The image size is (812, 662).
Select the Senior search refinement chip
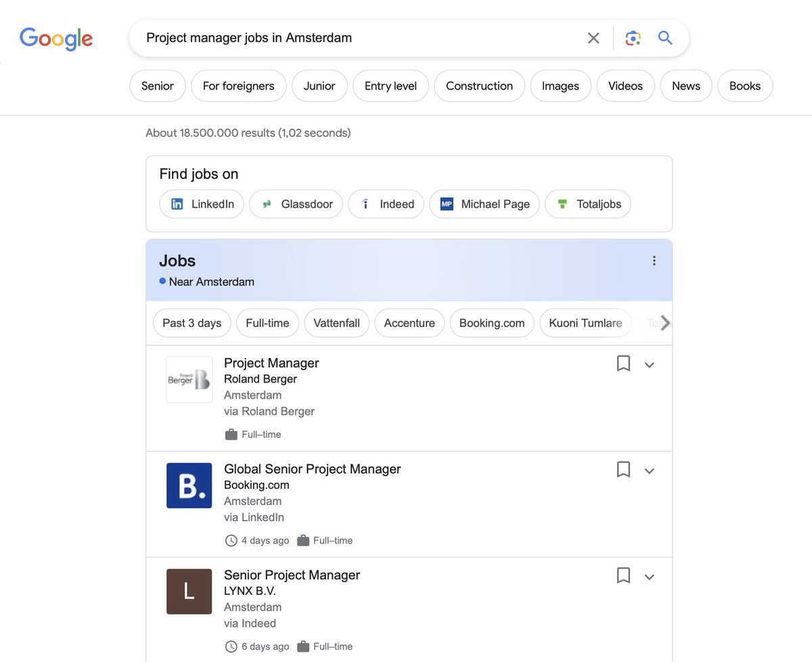(x=158, y=86)
